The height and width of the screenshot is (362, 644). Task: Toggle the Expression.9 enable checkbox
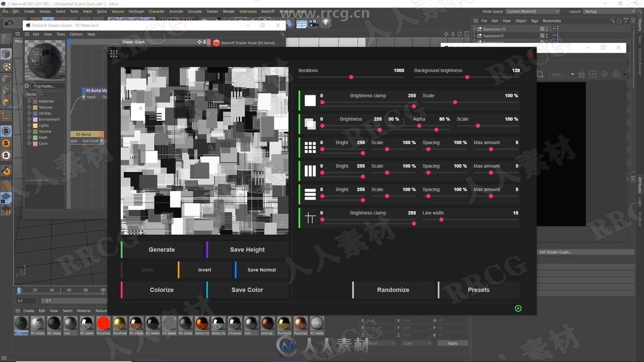click(542, 36)
